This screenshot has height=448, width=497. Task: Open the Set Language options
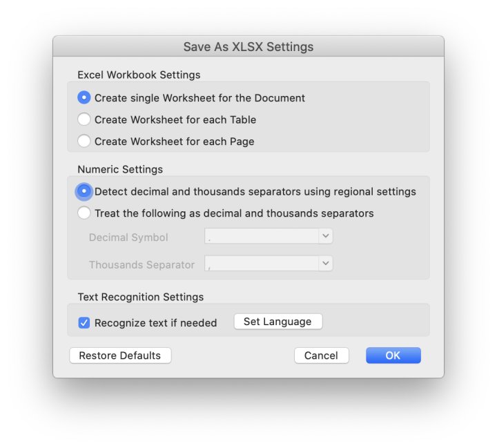click(277, 322)
